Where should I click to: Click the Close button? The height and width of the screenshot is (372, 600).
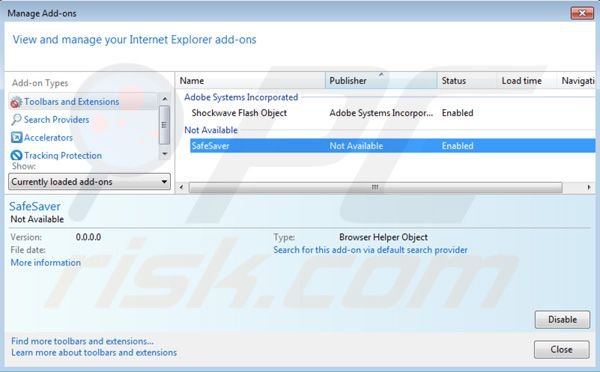click(561, 349)
